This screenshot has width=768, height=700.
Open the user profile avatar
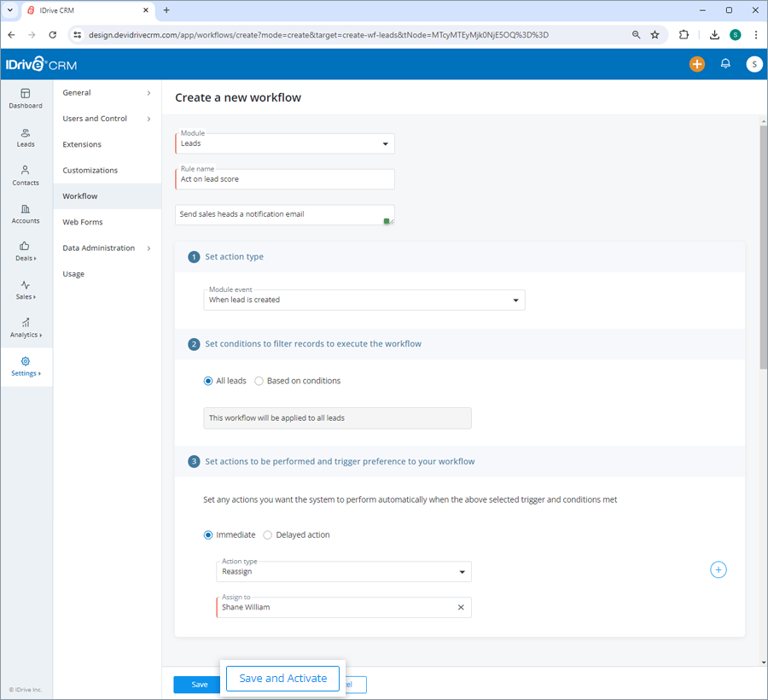[753, 64]
